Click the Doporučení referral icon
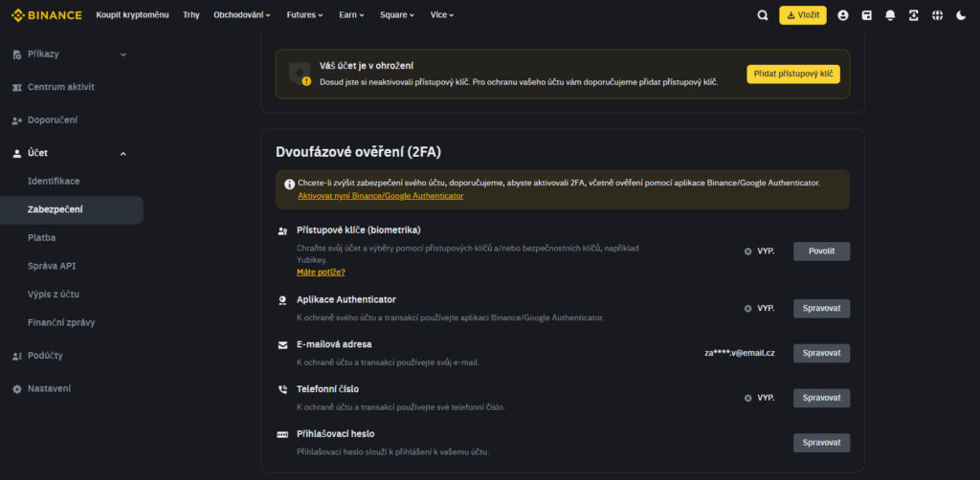This screenshot has height=480, width=980. click(x=17, y=120)
